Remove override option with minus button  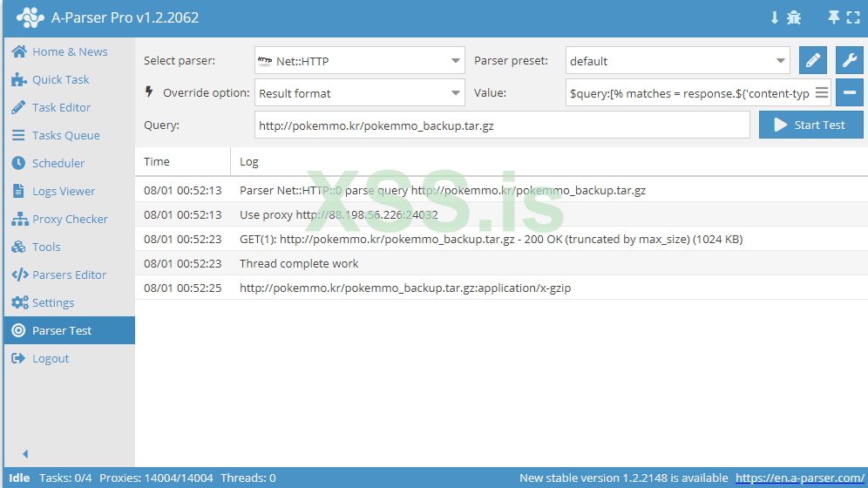click(x=849, y=92)
